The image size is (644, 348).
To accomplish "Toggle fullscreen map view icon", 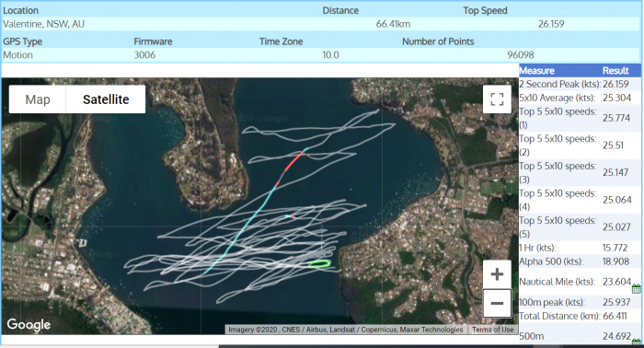I will coord(497,99).
